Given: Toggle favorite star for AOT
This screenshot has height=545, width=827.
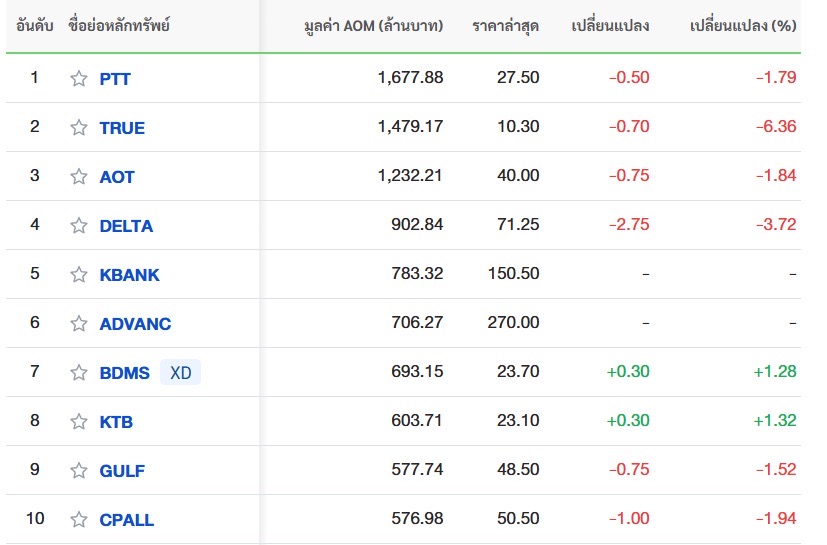Looking at the screenshot, I should click(79, 177).
